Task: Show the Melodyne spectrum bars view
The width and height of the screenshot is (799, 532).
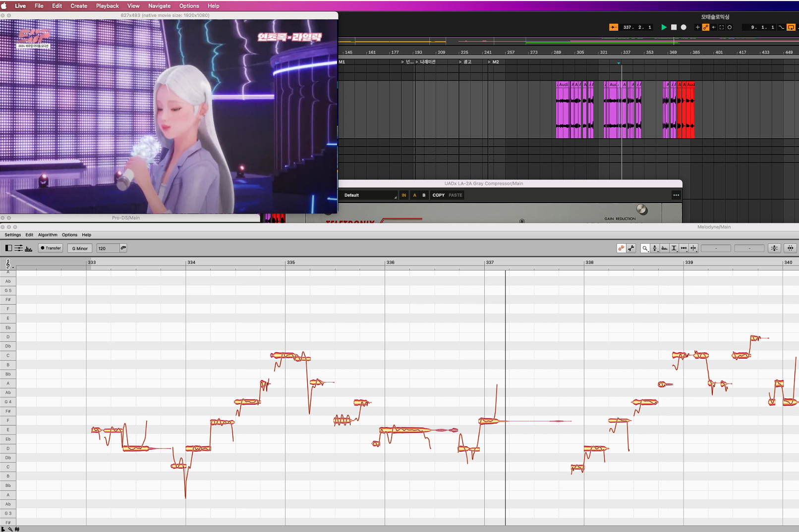Action: [28, 248]
